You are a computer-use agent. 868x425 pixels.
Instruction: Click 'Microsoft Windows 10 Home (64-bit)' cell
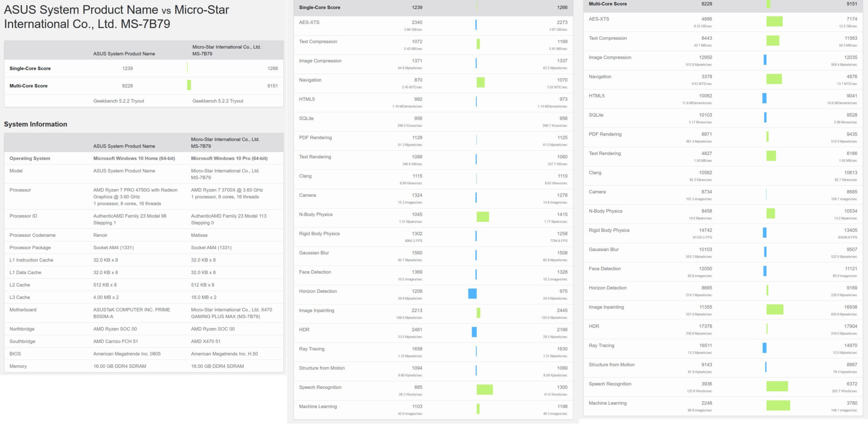click(x=134, y=159)
